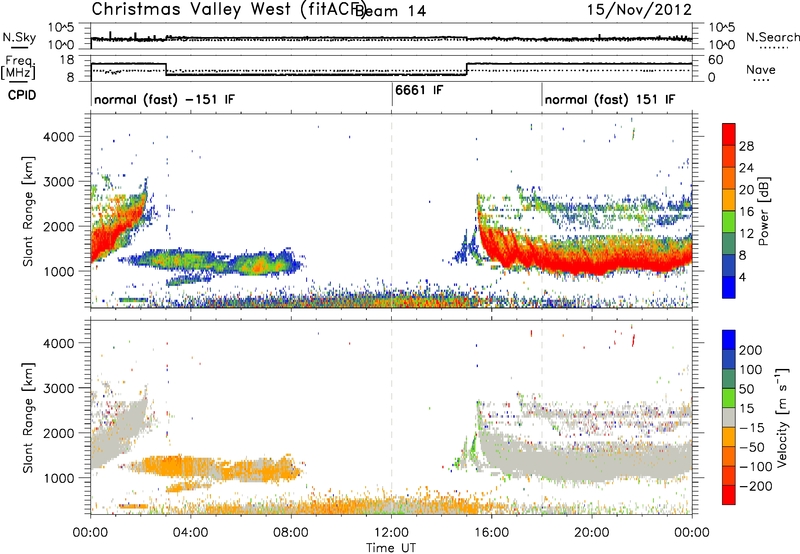The width and height of the screenshot is (800, 554).
Task: Select the "50" label on velocity colorbar
Action: pyautogui.click(x=747, y=389)
